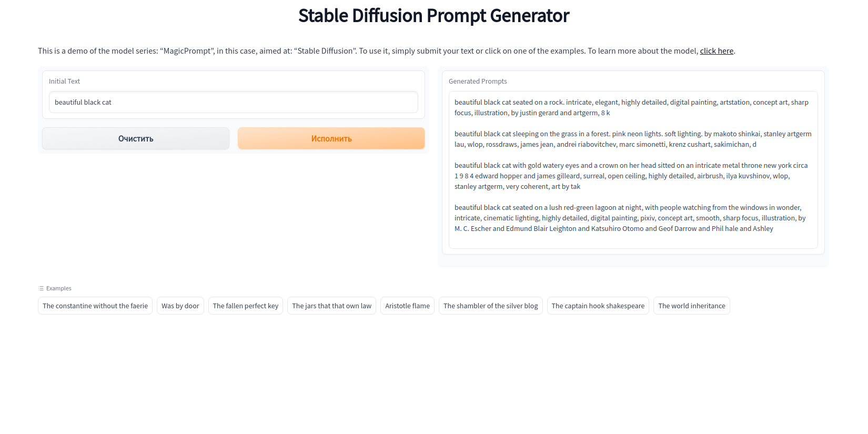Choose the "Was by door" example
This screenshot has width=868, height=434.
tap(180, 306)
